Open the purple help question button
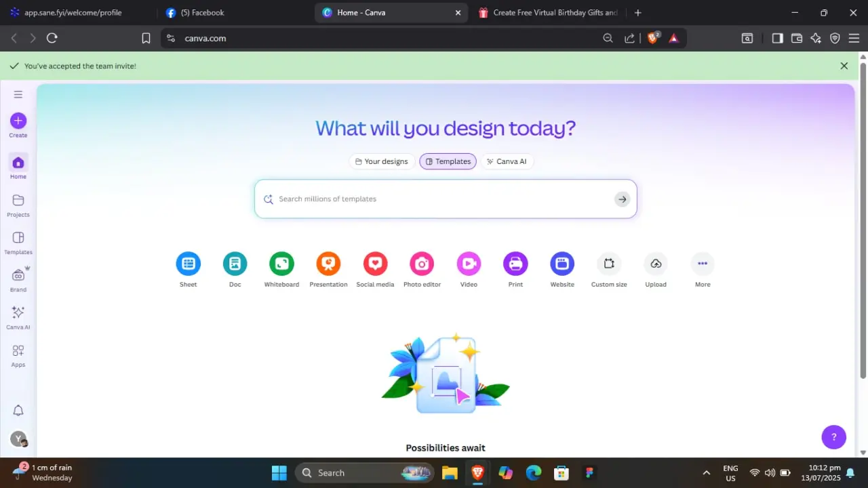The width and height of the screenshot is (868, 488). (834, 437)
